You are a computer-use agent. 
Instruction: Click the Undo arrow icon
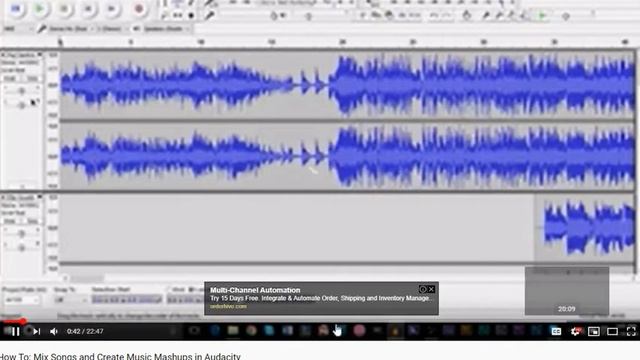(x=434, y=16)
